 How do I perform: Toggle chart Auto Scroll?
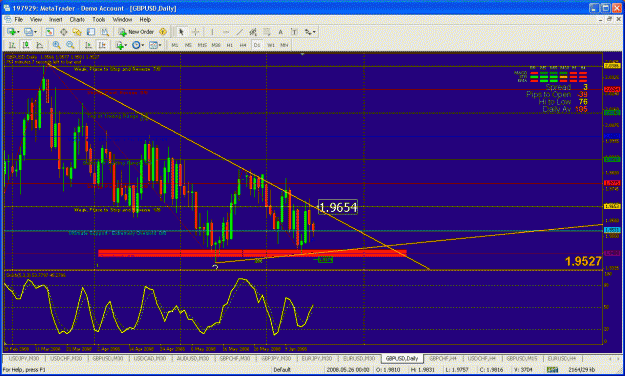tap(88, 45)
